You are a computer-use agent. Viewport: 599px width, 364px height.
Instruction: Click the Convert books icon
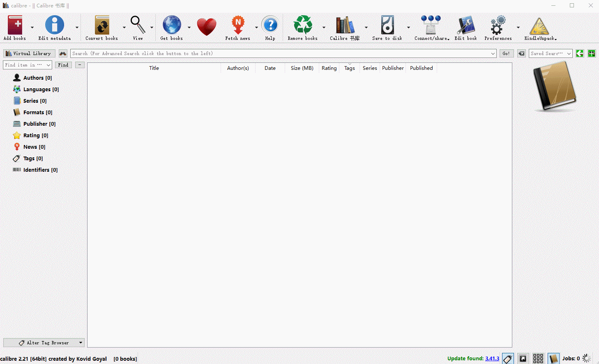click(101, 25)
